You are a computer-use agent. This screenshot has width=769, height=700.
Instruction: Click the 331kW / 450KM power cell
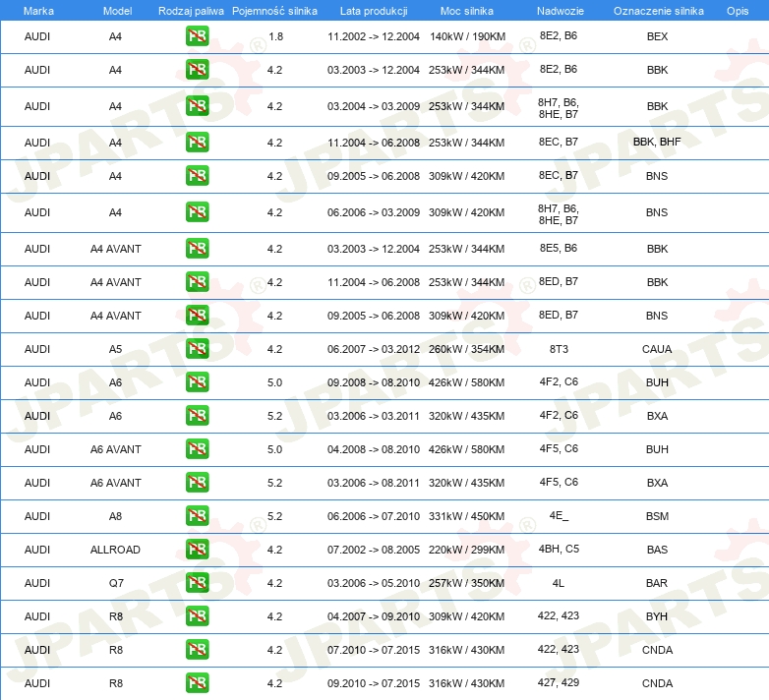click(x=466, y=516)
